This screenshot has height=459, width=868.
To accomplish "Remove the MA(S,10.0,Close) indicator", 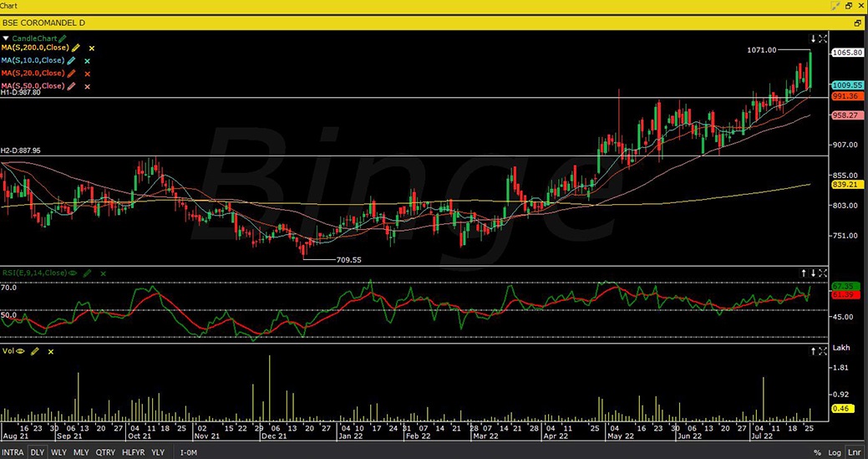I will [87, 62].
